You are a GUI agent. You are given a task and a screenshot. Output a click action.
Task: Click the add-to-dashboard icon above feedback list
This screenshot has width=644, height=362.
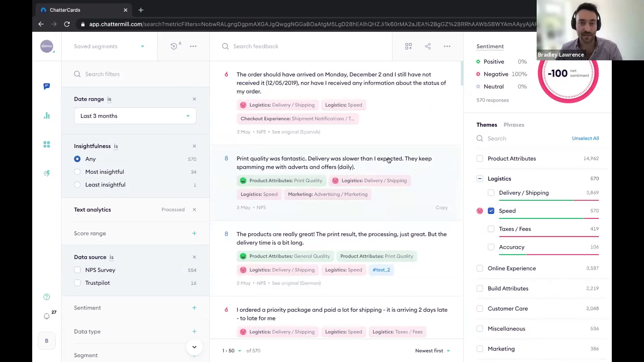coord(408,46)
